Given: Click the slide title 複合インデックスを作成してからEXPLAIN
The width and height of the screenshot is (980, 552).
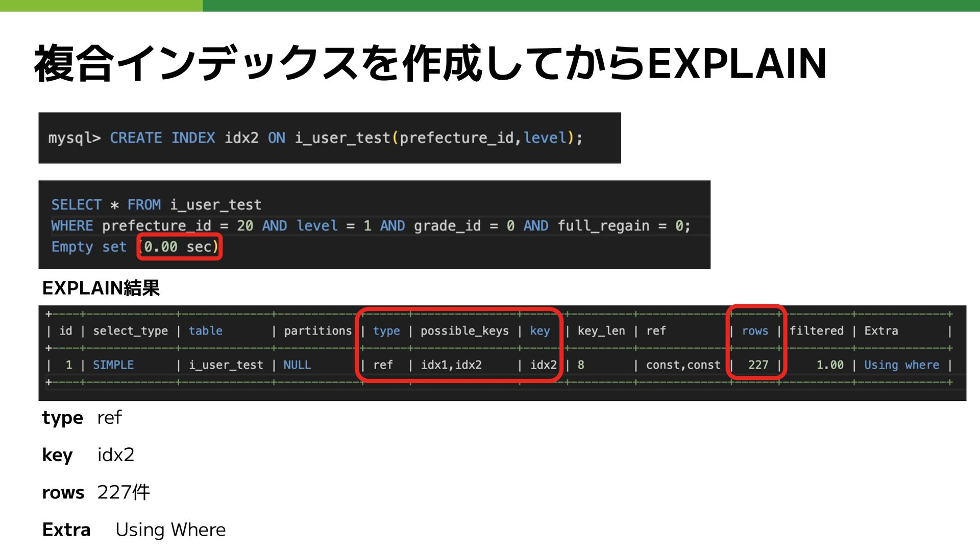Looking at the screenshot, I should [x=430, y=64].
